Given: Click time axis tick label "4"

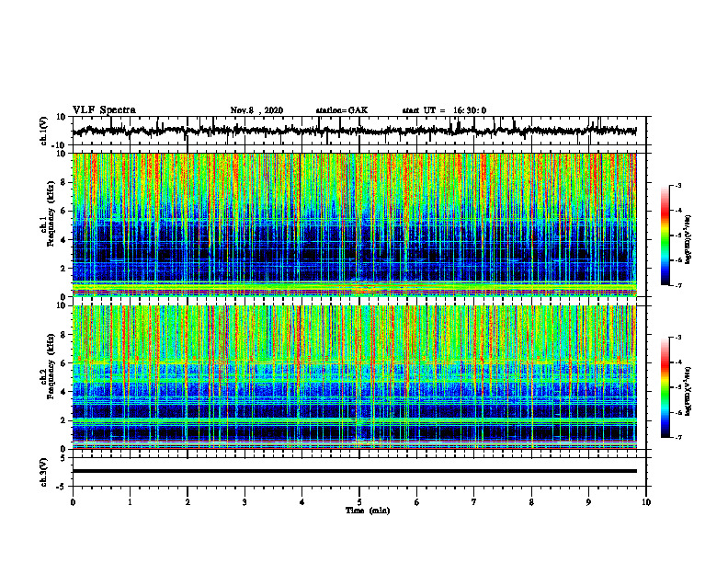Looking at the screenshot, I should pos(302,502).
